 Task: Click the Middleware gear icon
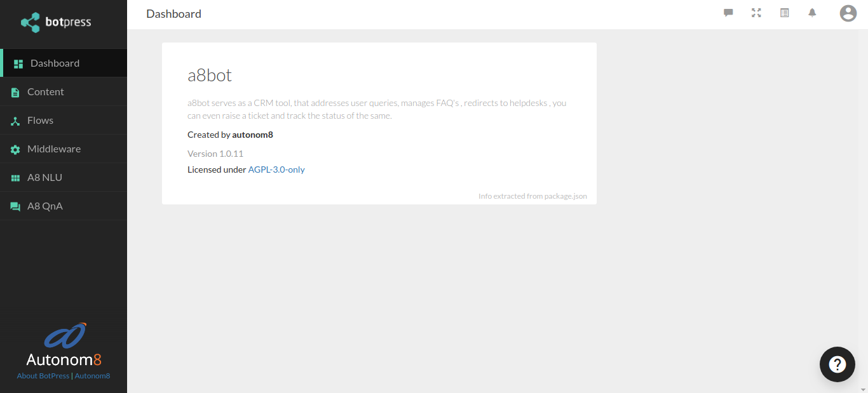click(x=15, y=149)
